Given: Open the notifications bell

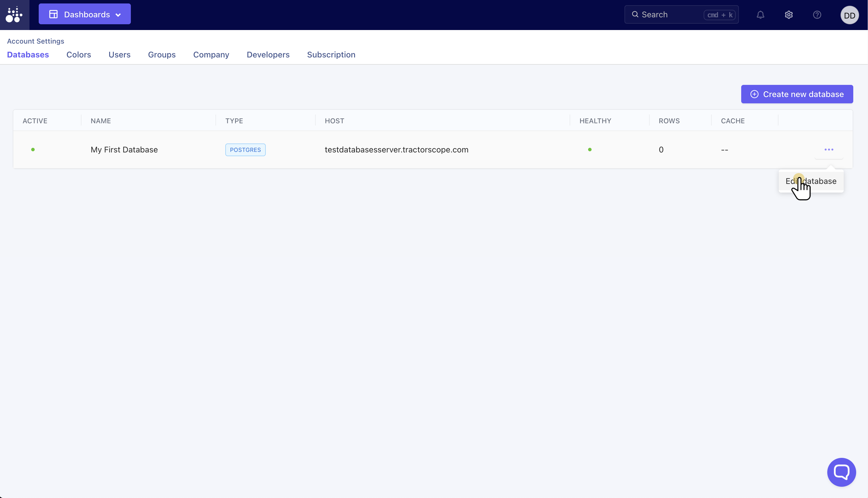Looking at the screenshot, I should pyautogui.click(x=760, y=15).
